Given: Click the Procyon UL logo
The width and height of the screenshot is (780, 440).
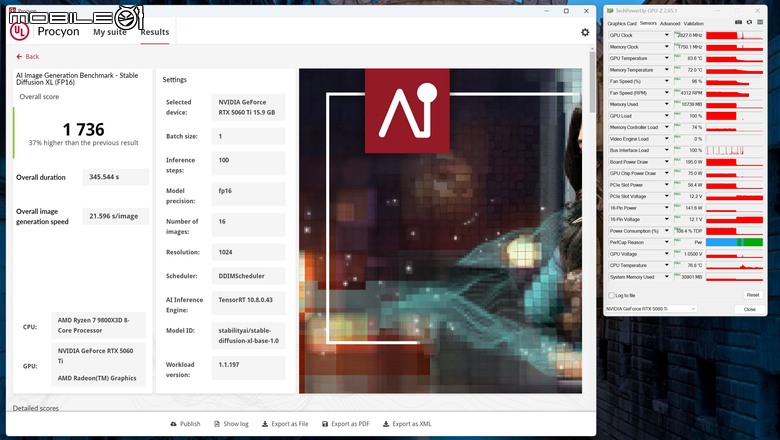Looking at the screenshot, I should click(19, 31).
